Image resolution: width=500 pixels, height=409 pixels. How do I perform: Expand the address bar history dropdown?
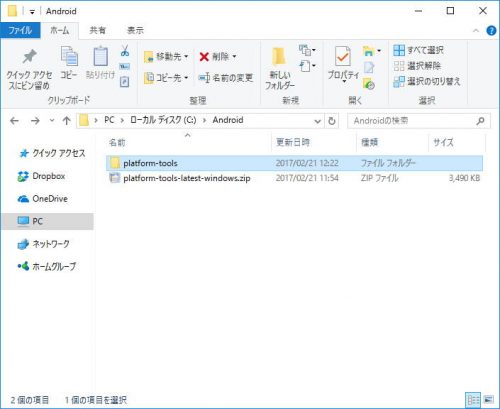pyautogui.click(x=318, y=121)
